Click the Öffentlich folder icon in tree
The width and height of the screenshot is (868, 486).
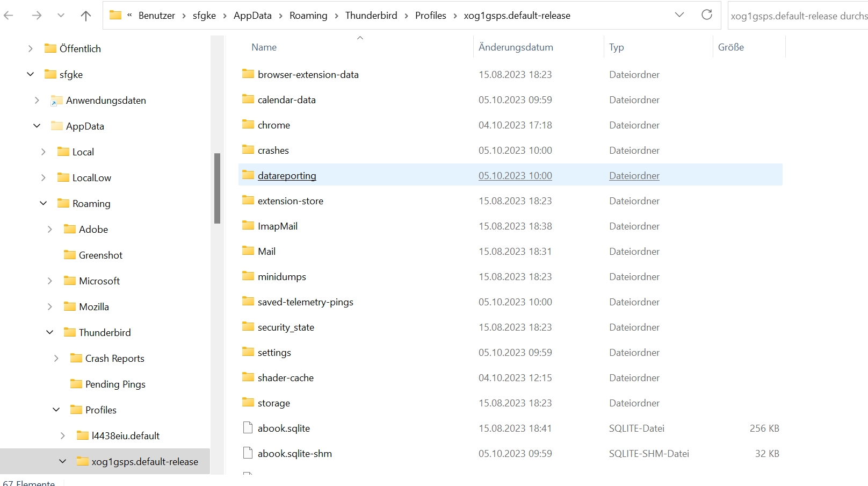pos(50,48)
